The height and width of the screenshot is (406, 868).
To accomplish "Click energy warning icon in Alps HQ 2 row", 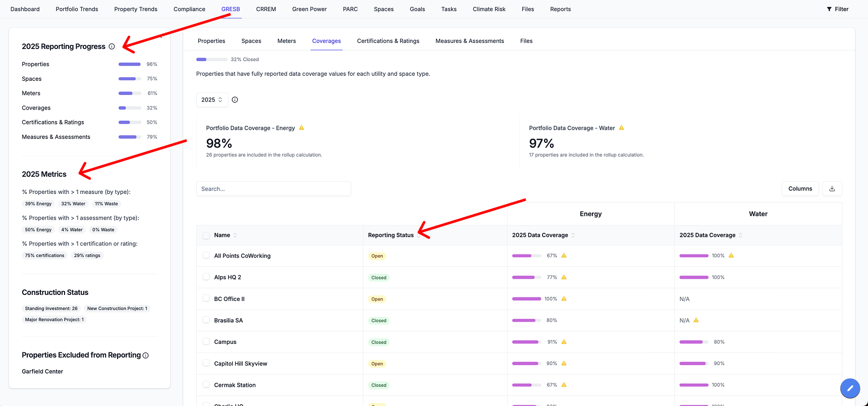I will pos(564,277).
